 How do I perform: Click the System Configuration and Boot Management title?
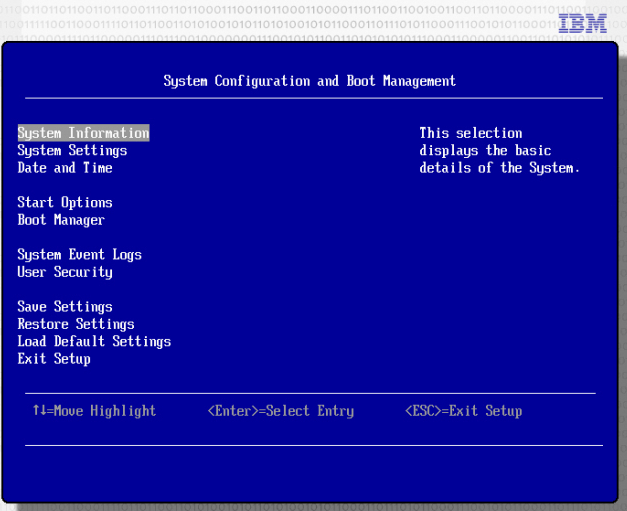pyautogui.click(x=309, y=81)
